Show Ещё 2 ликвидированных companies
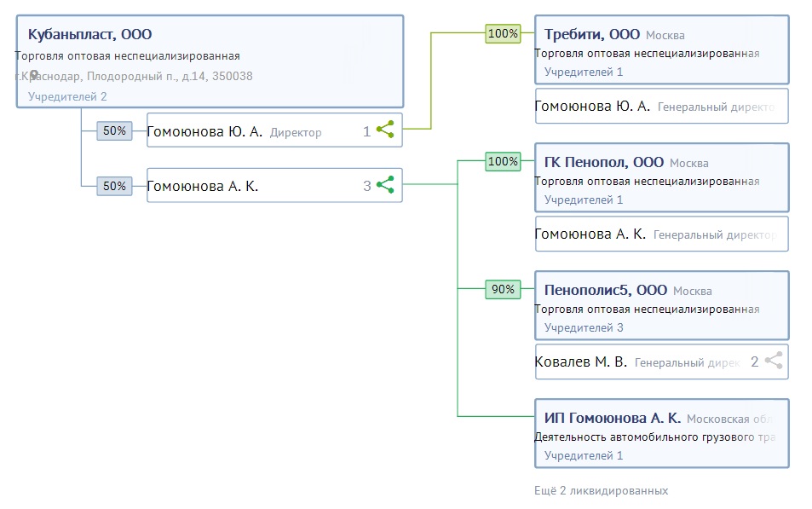Image resolution: width=812 pixels, height=509 pixels. click(600, 490)
